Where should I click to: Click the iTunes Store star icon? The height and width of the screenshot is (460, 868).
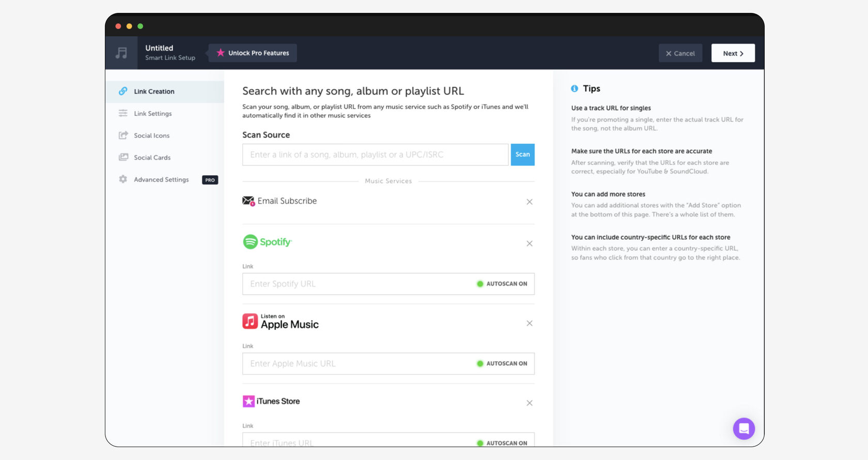[249, 401]
